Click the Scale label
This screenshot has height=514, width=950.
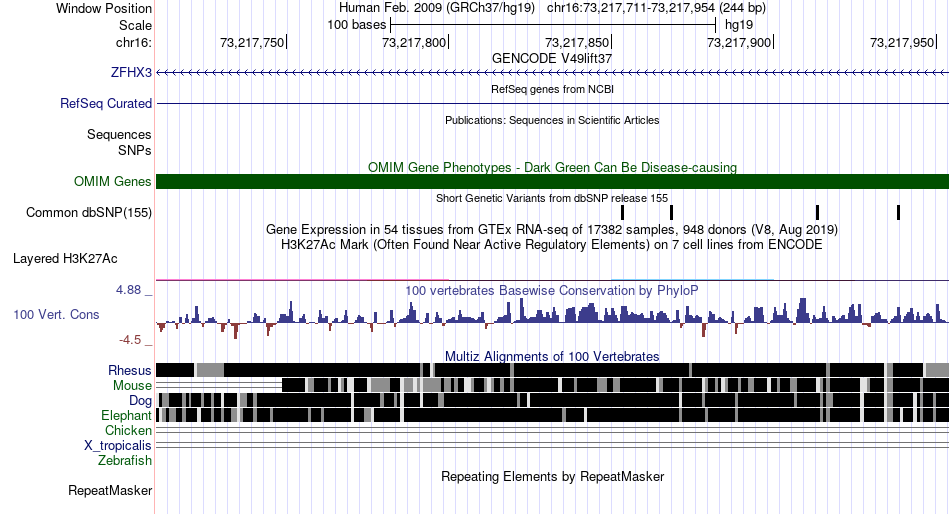[x=135, y=25]
